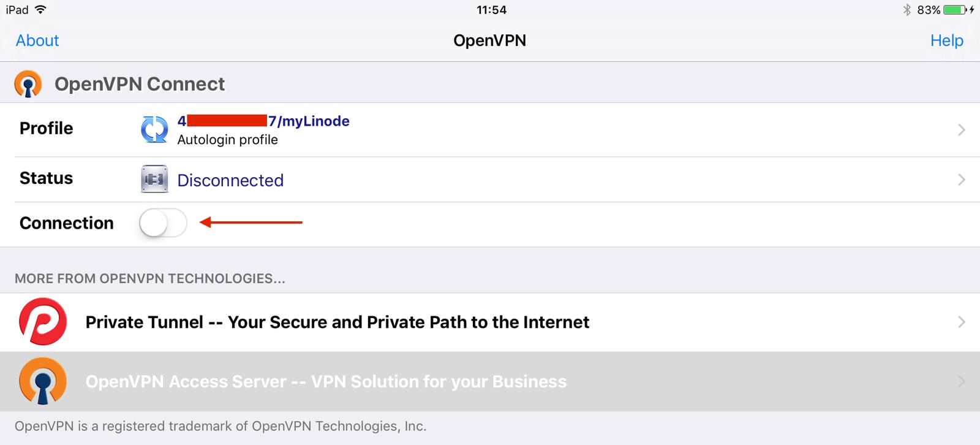The image size is (980, 445).
Task: Expand the Profile row chevron
Action: click(962, 129)
